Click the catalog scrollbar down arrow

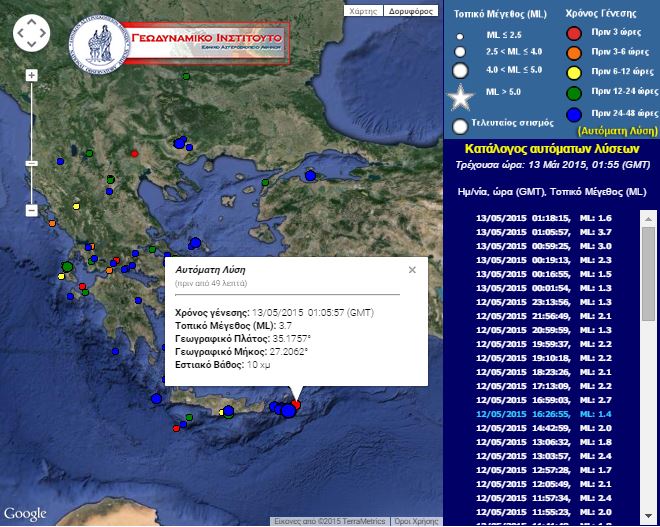648,516
